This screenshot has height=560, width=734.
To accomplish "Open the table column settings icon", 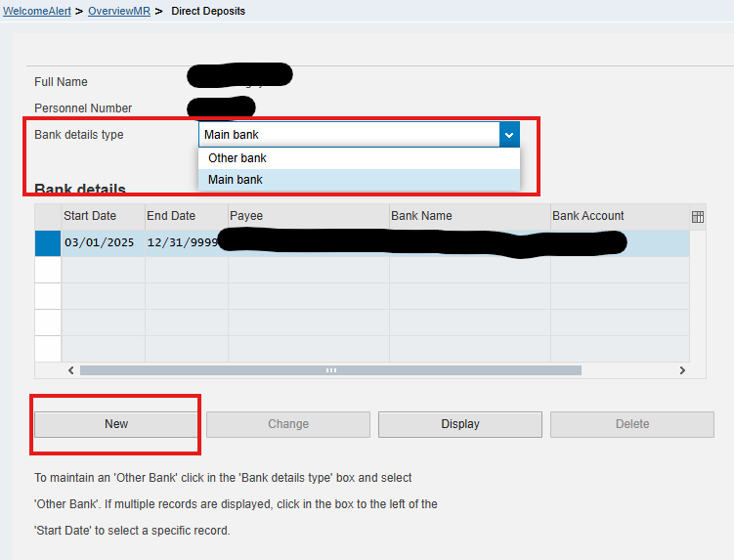I will coord(698,217).
